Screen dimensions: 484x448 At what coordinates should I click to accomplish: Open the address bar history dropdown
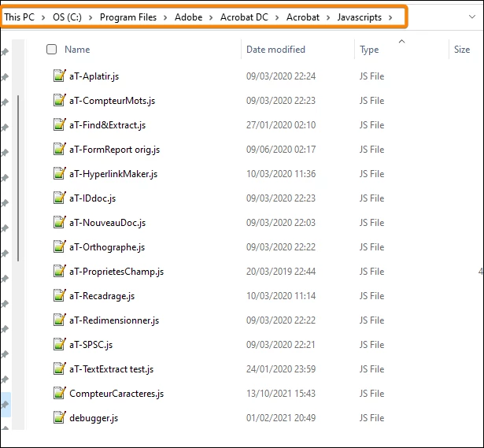[x=472, y=17]
